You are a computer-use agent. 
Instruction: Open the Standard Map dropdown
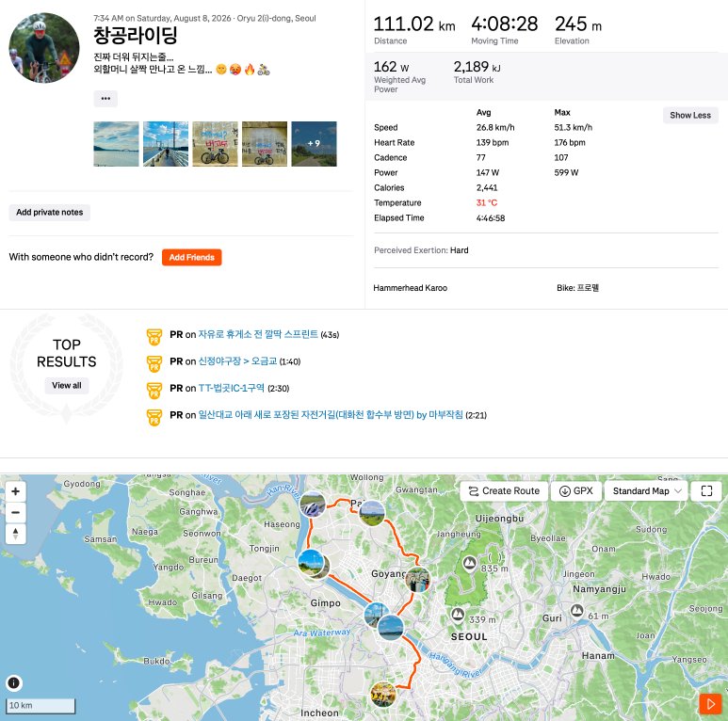tap(646, 491)
